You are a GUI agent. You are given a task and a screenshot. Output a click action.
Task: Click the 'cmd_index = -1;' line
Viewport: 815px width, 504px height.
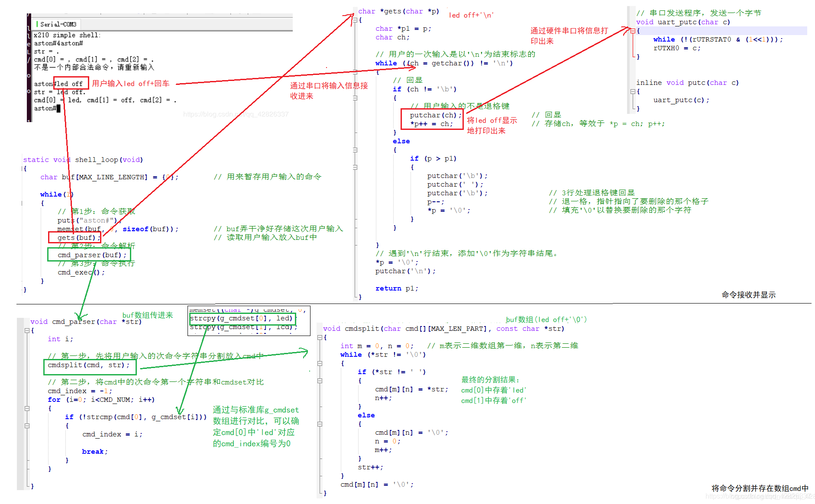point(80,391)
